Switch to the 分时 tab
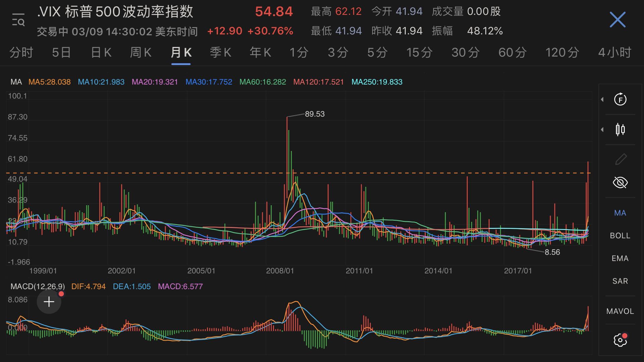Image resolution: width=644 pixels, height=362 pixels. tap(21, 53)
